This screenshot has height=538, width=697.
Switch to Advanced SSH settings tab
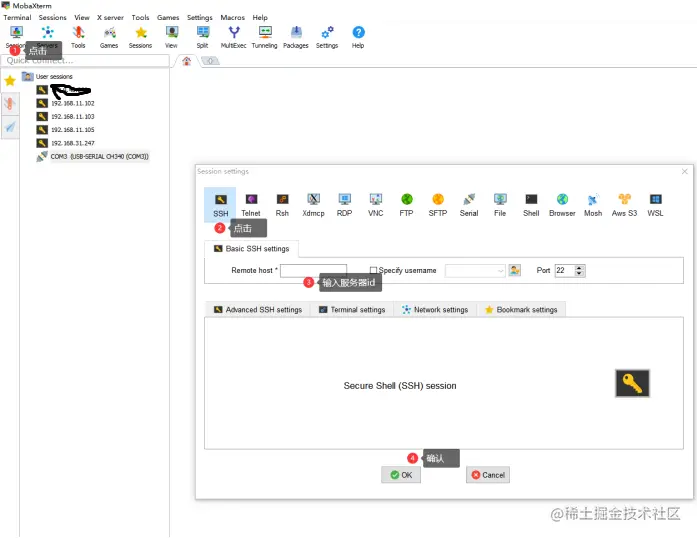(x=258, y=309)
